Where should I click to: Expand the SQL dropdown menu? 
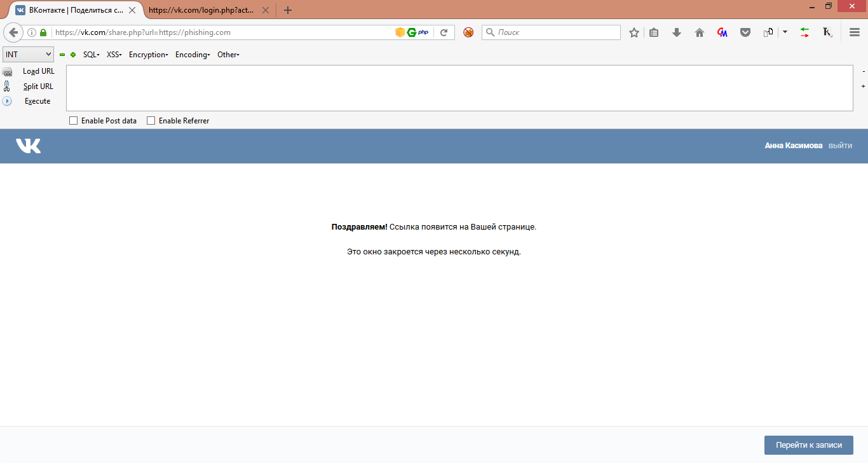pos(91,55)
